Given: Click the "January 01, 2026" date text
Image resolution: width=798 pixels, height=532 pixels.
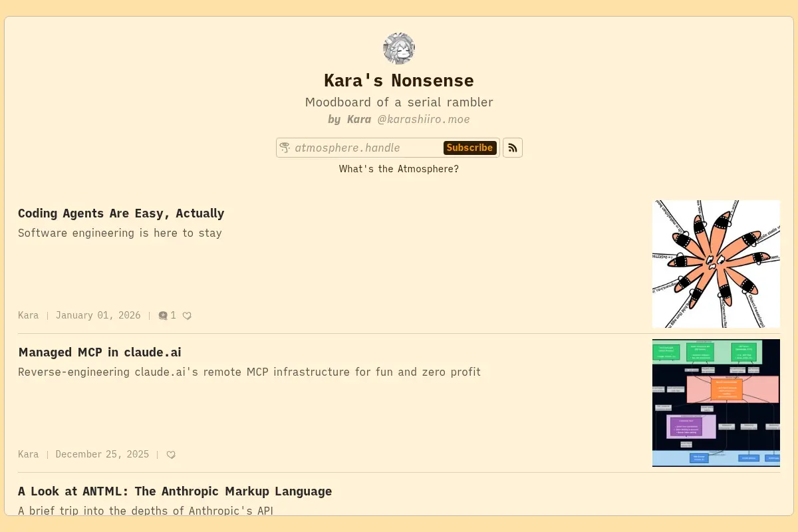Looking at the screenshot, I should (x=98, y=315).
